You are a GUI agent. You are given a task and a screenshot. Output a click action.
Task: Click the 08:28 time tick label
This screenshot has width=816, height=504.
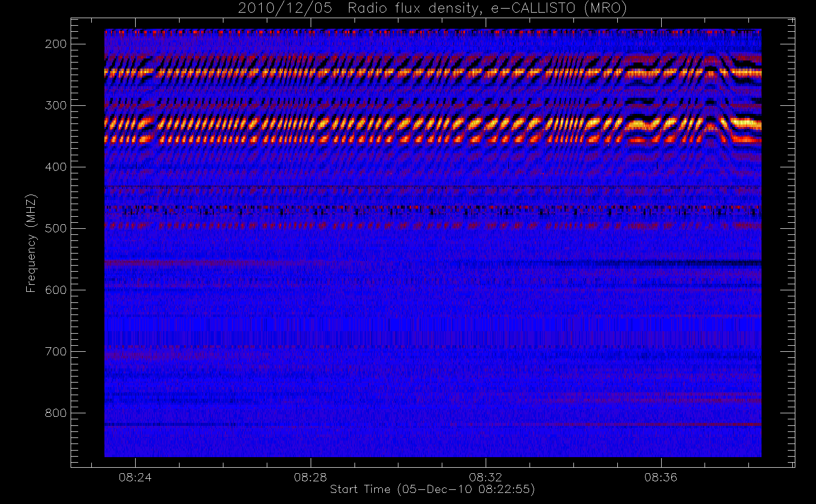pos(310,477)
